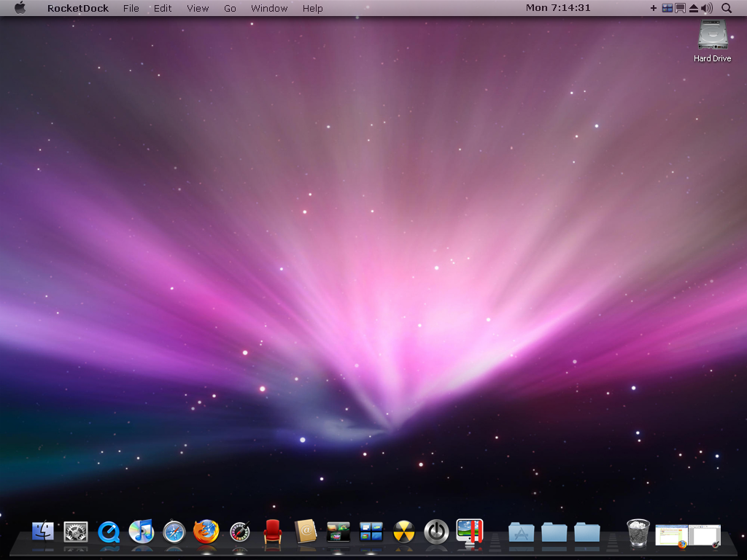Open the Go menu
Viewport: 747px width, 560px height.
tap(230, 8)
